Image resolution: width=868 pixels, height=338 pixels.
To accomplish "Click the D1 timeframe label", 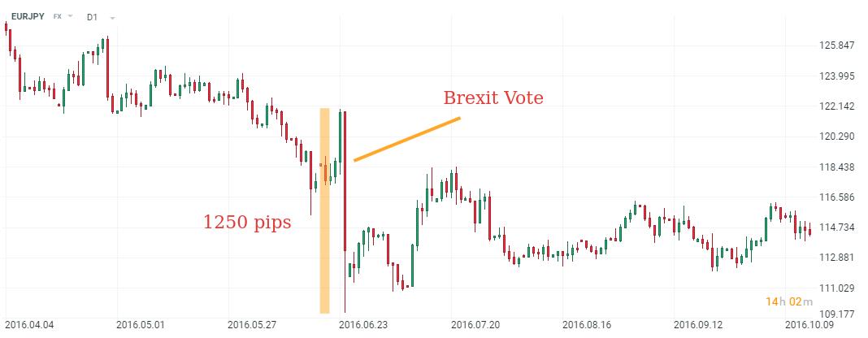I will pyautogui.click(x=92, y=16).
